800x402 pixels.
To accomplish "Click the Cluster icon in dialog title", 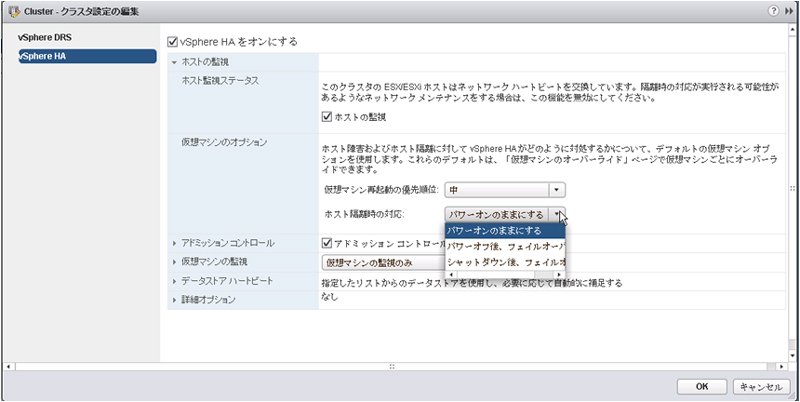I will (14, 12).
